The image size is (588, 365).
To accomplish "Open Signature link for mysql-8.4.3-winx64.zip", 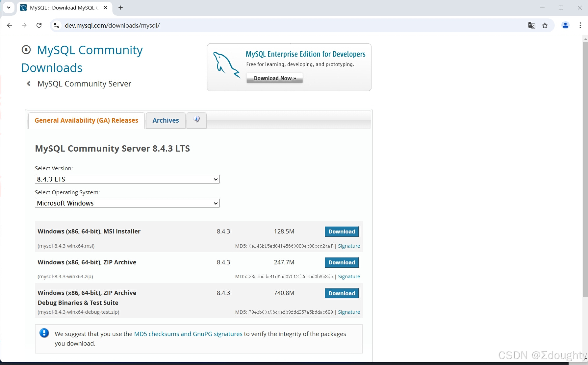I will [349, 277].
